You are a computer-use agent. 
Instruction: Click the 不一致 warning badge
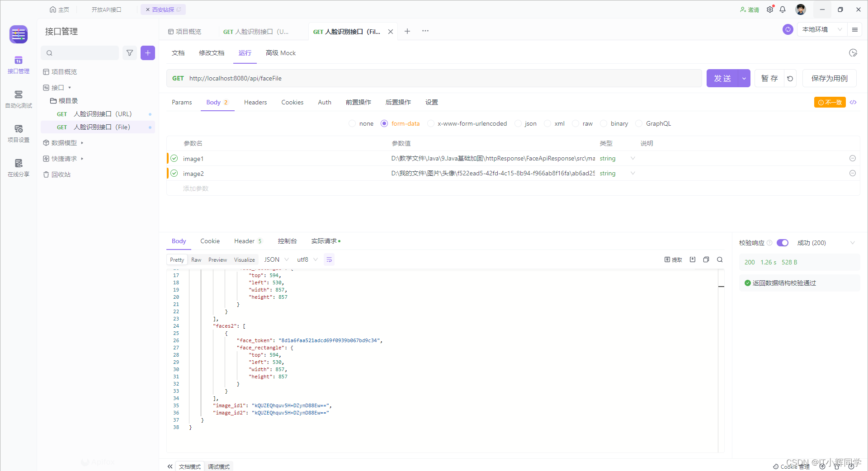[830, 102]
